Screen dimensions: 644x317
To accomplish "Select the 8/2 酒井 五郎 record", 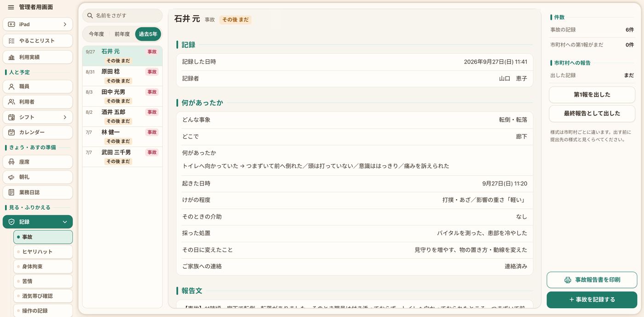I will [x=122, y=116].
